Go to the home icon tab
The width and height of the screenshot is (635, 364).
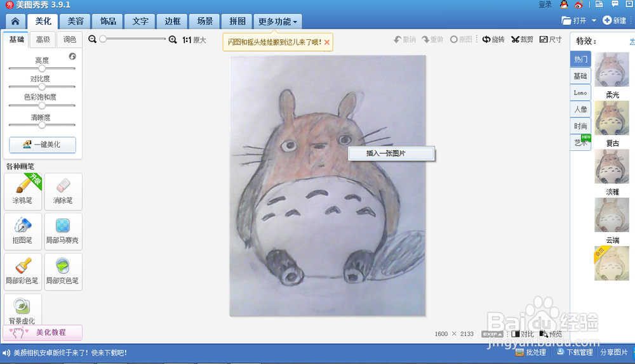coord(15,21)
